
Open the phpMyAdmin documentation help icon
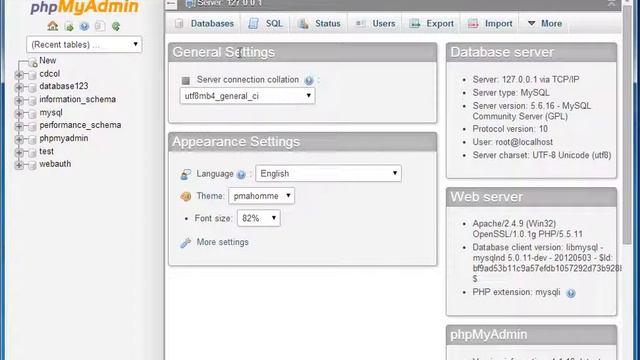84,27
